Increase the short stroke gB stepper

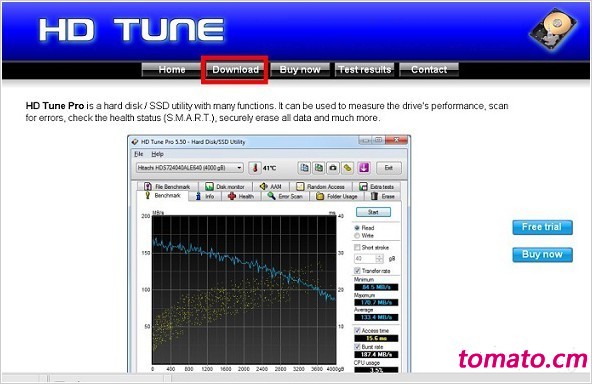pos(380,256)
